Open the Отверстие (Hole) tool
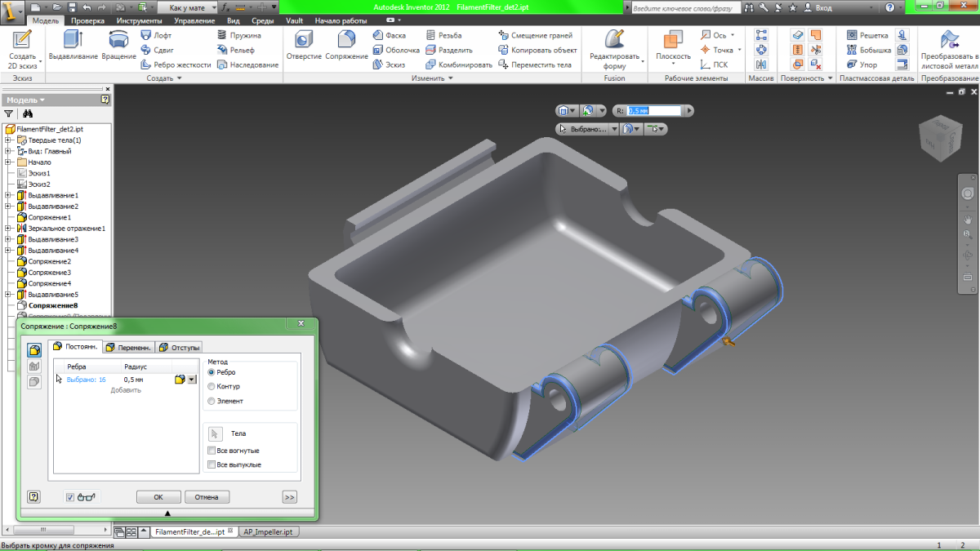Viewport: 980px width, 551px height. (304, 41)
